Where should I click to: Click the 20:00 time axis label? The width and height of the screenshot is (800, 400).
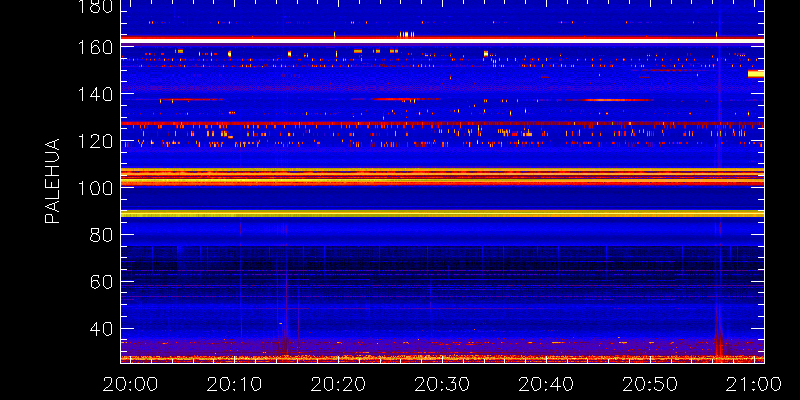pos(131,384)
